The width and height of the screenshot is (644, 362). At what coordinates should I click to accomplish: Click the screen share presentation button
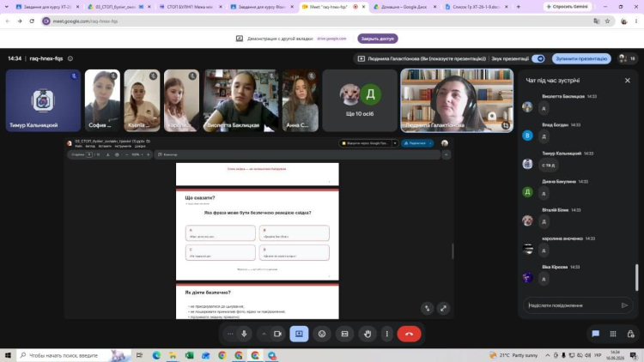click(x=299, y=334)
